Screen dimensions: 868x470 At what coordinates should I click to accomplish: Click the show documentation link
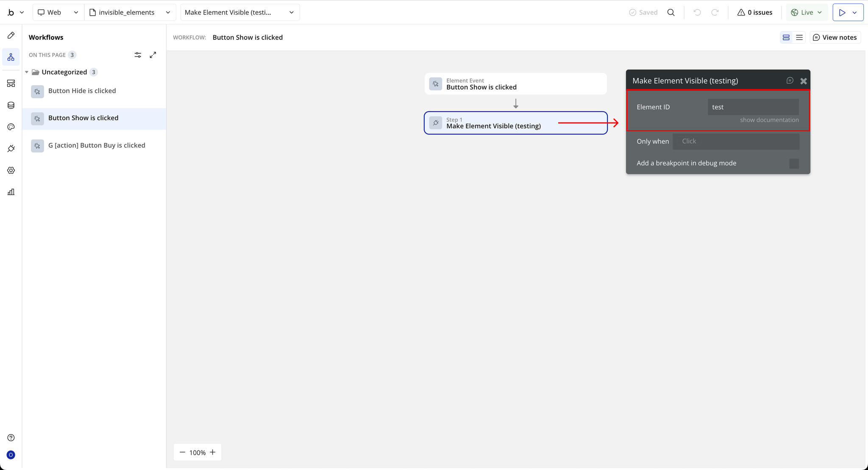(769, 120)
